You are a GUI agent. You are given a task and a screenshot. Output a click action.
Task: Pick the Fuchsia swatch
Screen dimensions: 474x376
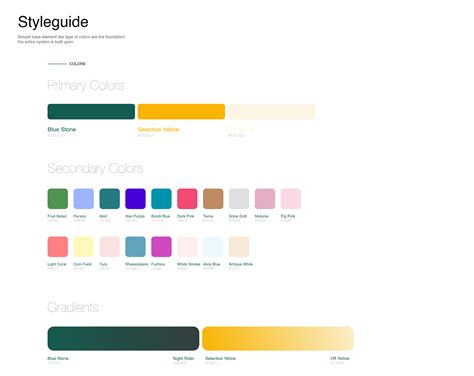(161, 247)
